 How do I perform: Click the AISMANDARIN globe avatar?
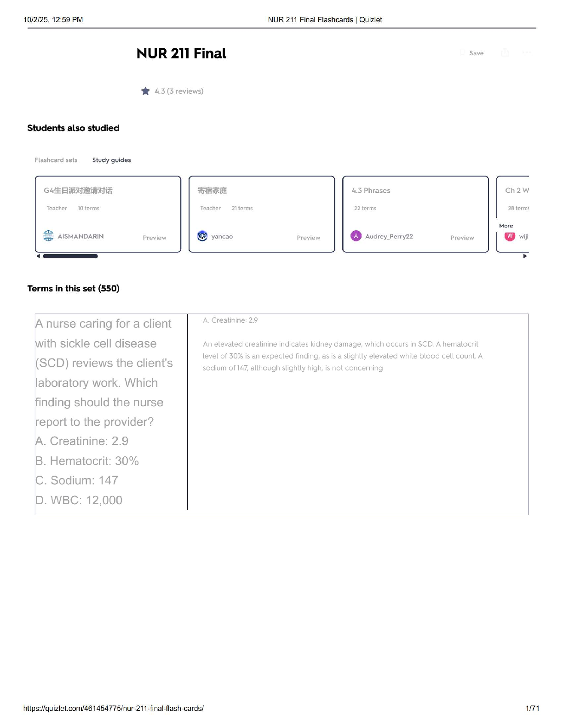[x=48, y=236]
